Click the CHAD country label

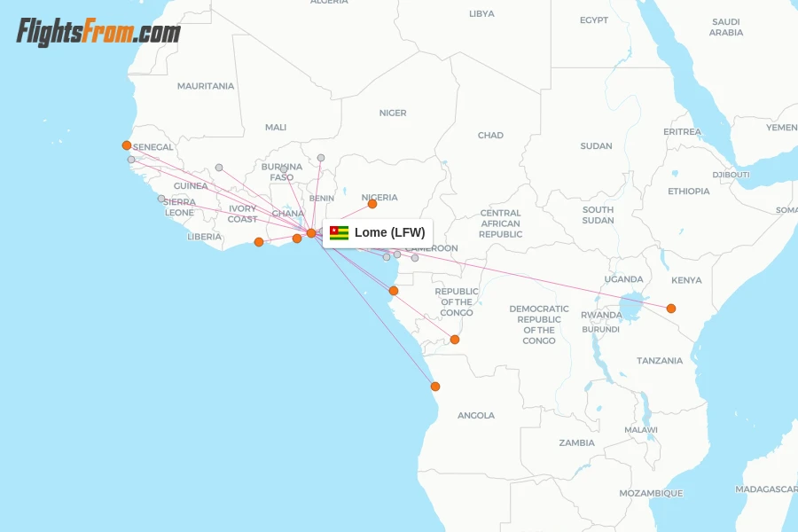tap(490, 136)
